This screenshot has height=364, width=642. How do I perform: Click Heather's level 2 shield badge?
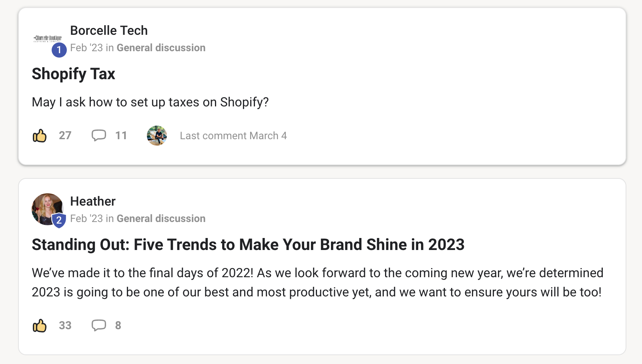[59, 220]
